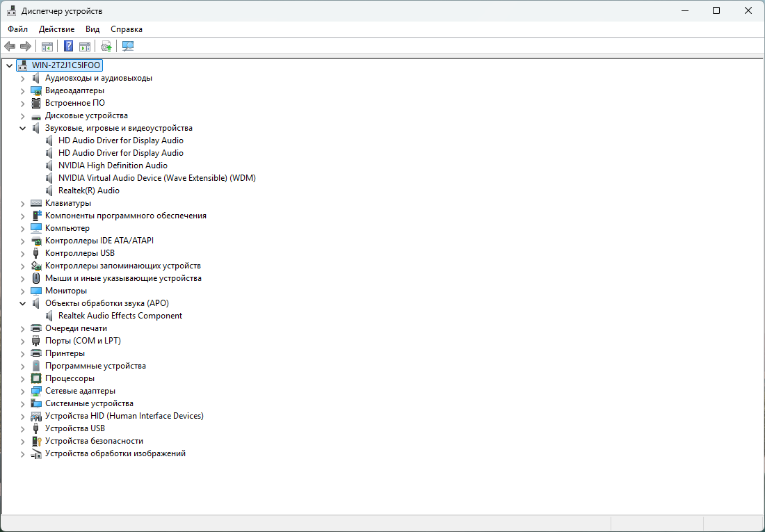Viewport: 765px width, 532px height.
Task: Scan for hardware changes with the monitor-magnifier icon
Action: point(128,47)
